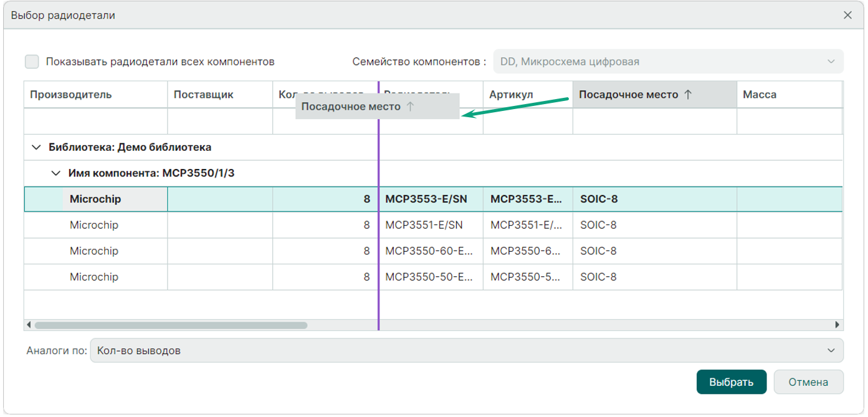Click the 'Производитель' column header
Screen dimensions: 868x417
coord(71,95)
